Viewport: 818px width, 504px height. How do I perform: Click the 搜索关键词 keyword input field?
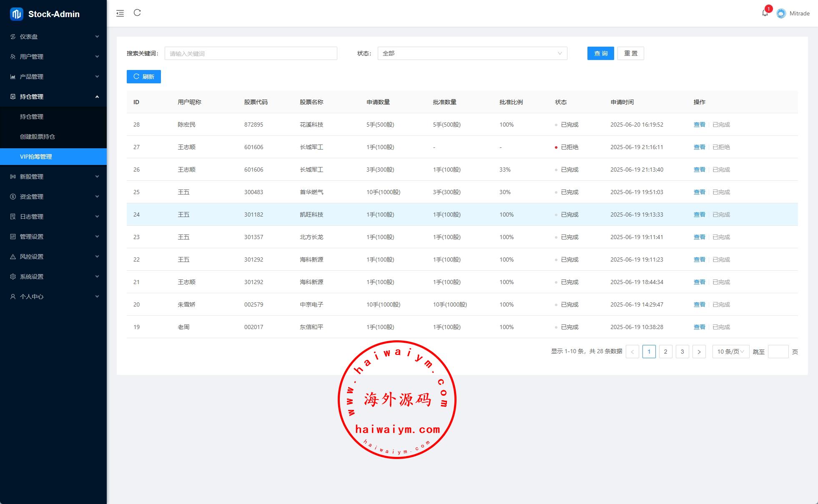click(251, 53)
